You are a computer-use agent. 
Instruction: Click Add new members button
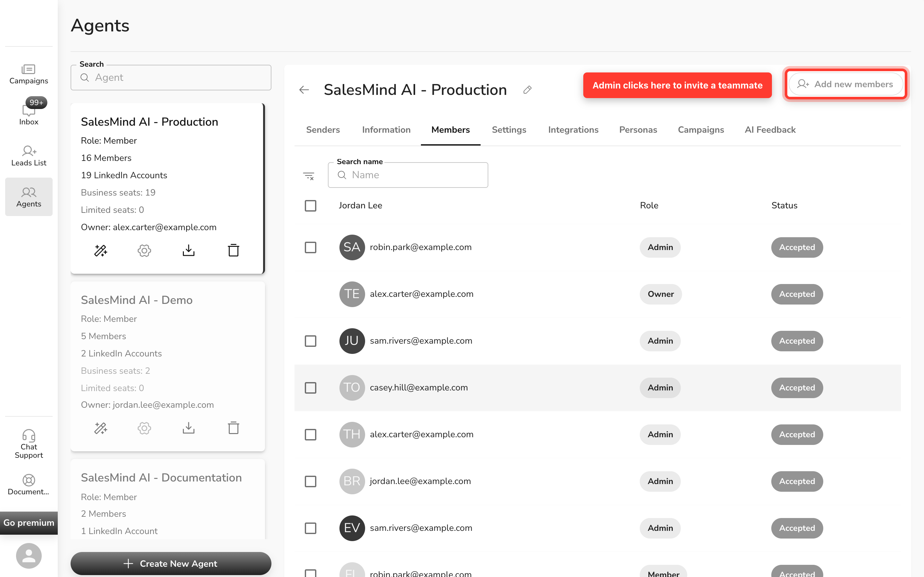(846, 84)
